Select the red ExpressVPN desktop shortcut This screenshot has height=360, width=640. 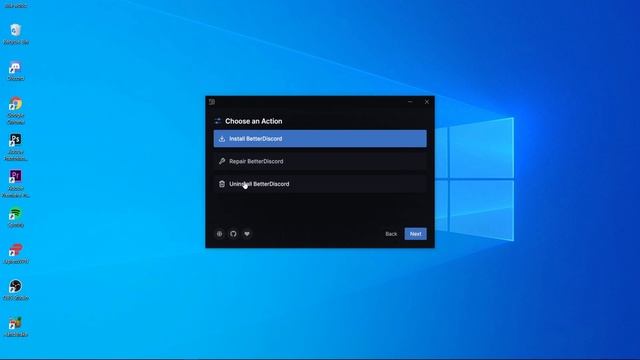coord(16,253)
